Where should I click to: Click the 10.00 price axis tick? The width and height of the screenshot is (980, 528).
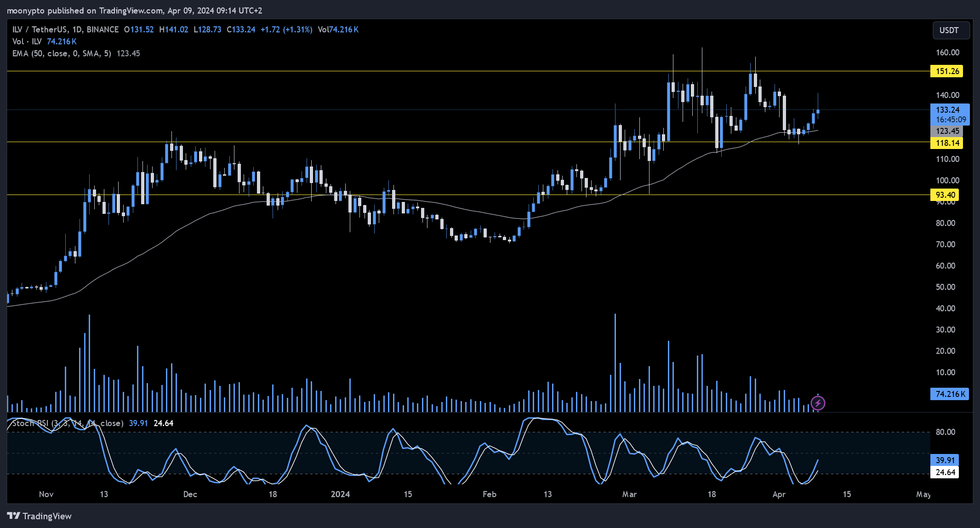click(x=946, y=373)
